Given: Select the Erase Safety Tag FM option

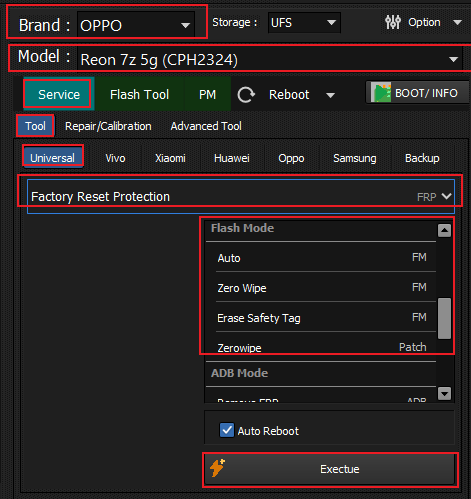Looking at the screenshot, I should pyautogui.click(x=322, y=318).
